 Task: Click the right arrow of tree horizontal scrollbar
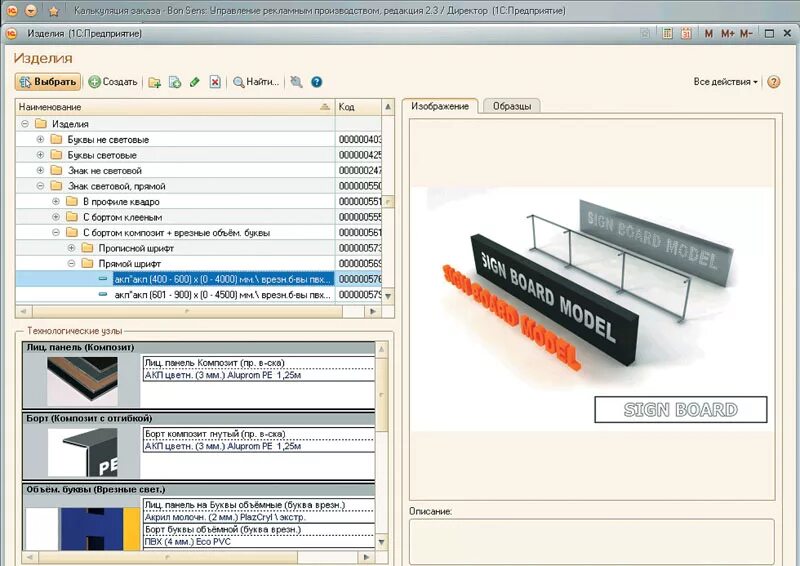click(x=373, y=311)
